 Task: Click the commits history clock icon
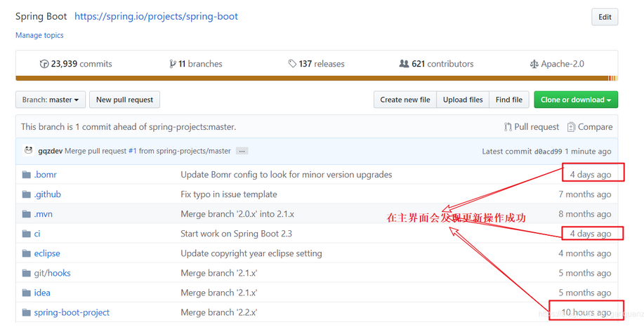pyautogui.click(x=44, y=64)
